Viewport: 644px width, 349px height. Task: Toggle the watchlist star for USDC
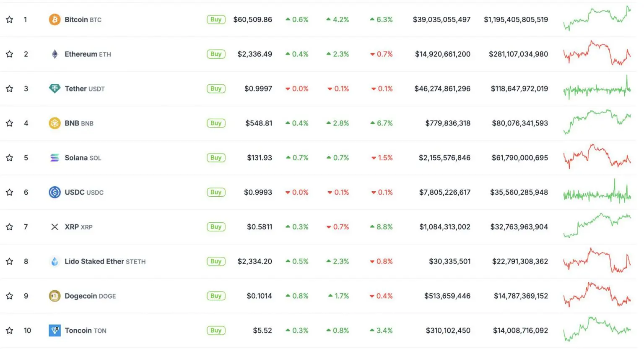(9, 192)
